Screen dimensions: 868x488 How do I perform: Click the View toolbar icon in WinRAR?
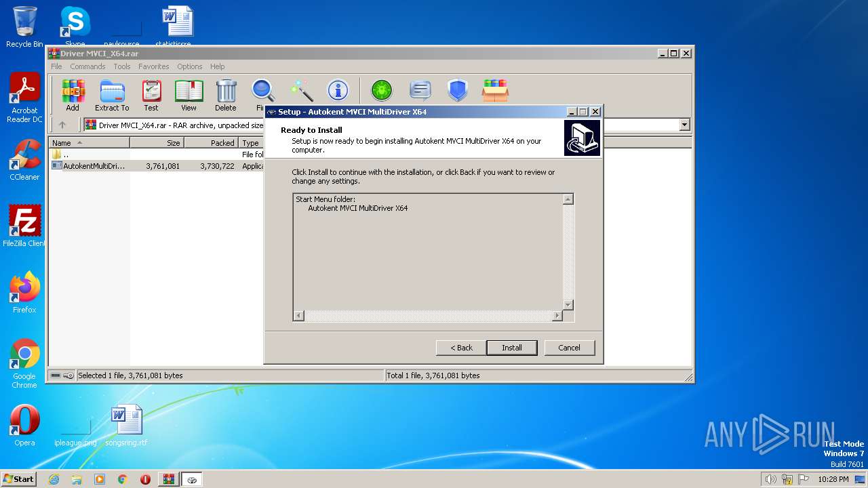(189, 95)
